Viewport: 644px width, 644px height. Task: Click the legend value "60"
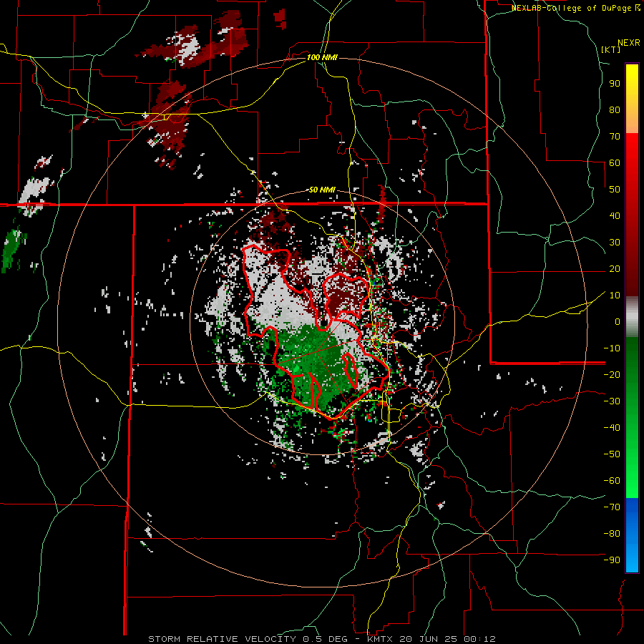[615, 162]
